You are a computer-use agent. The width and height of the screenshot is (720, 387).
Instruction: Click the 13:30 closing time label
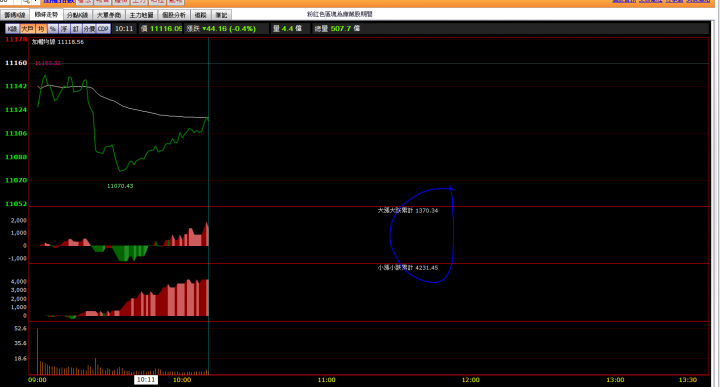pos(687,380)
